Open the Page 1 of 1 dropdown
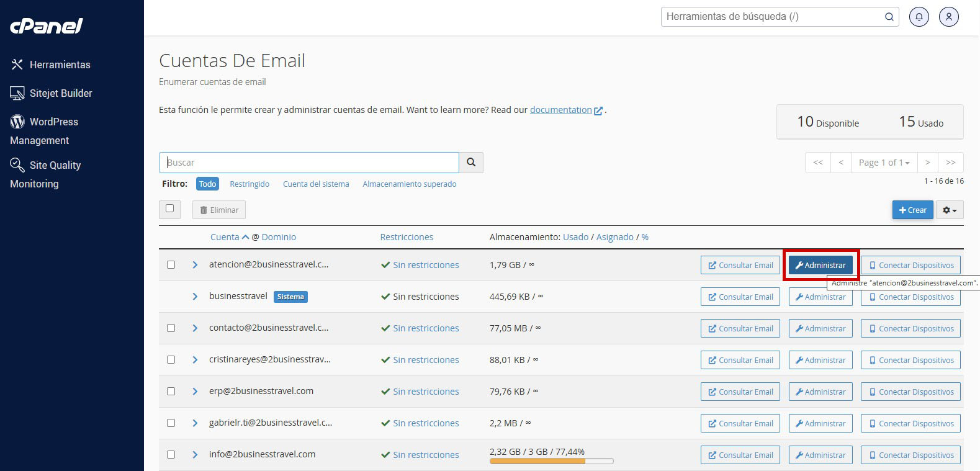 [x=884, y=163]
